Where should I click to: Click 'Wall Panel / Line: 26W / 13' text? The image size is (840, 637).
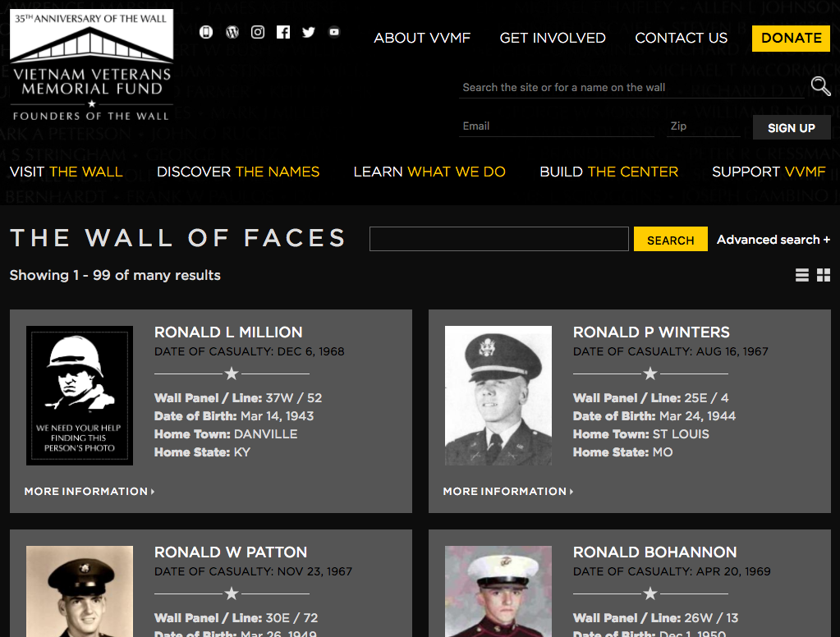pos(656,619)
